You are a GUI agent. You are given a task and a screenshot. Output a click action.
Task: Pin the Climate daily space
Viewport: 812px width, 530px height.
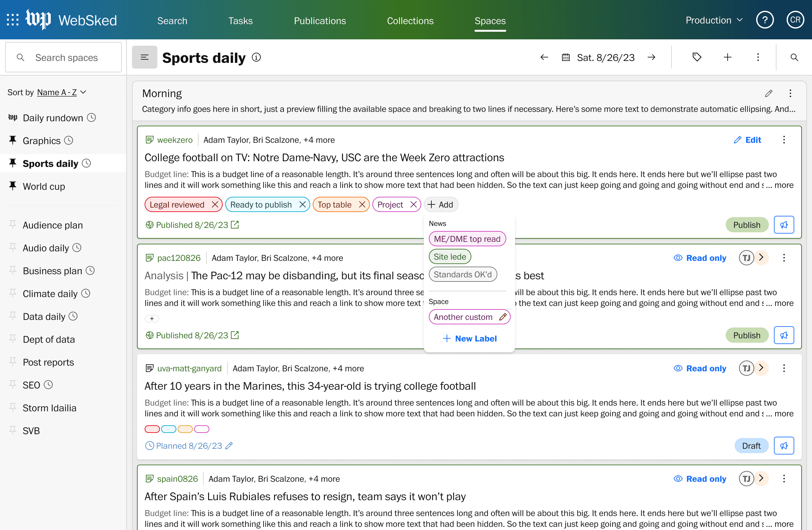pyautogui.click(x=13, y=293)
